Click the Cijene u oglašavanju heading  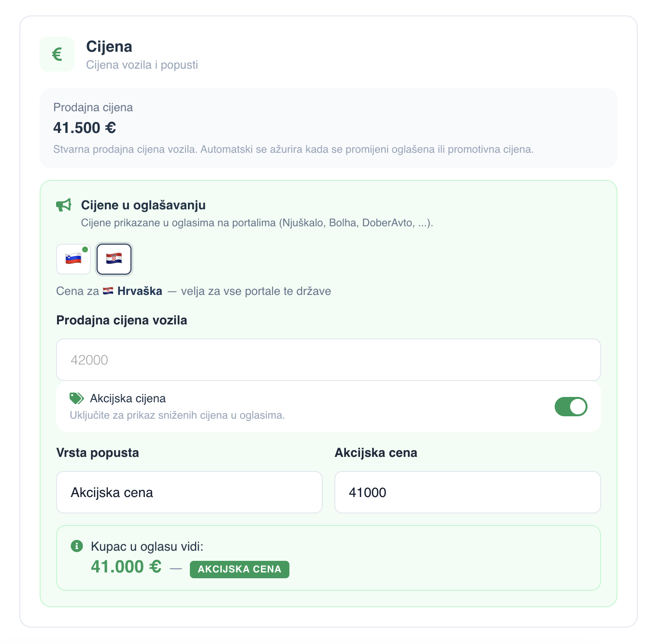point(143,205)
